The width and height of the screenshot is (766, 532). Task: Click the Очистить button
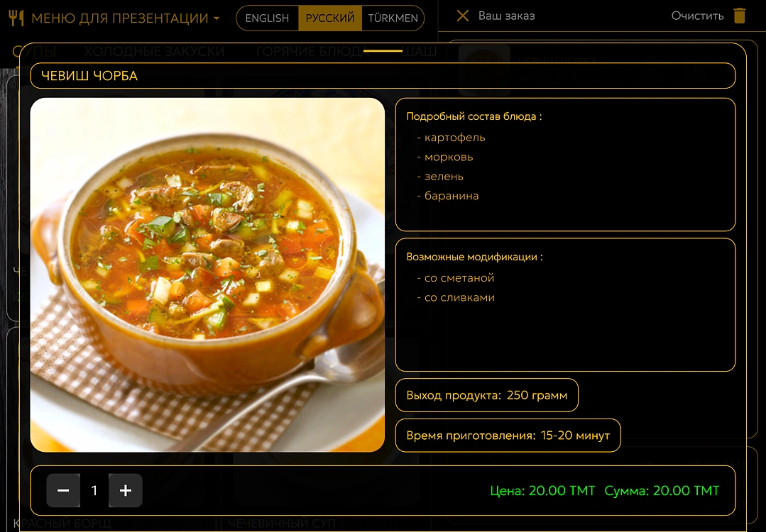(697, 16)
